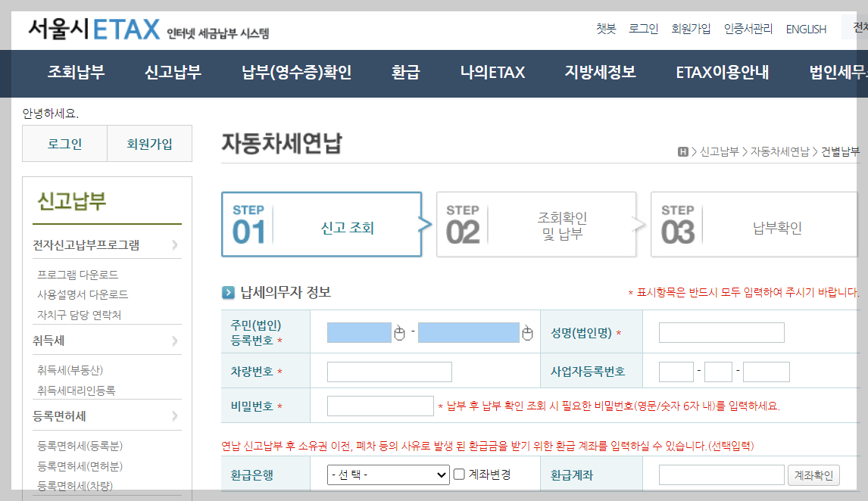Click inside the 차량번호 input field
Screen dimensions: 868x501
click(391, 371)
